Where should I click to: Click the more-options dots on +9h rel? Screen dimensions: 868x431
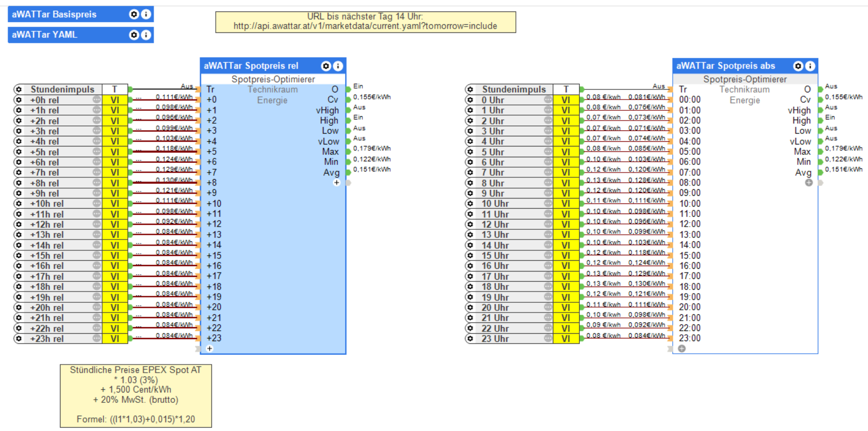[x=97, y=193]
